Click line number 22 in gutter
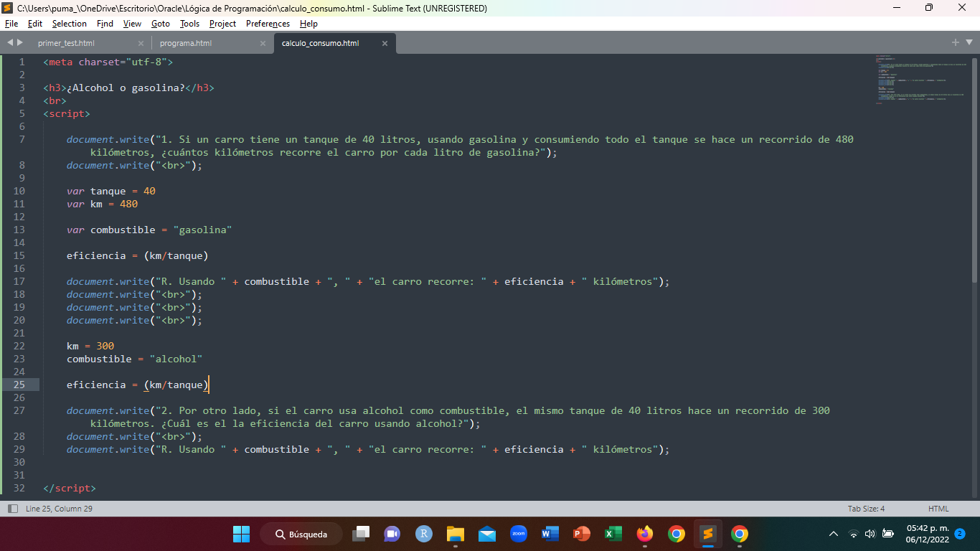The height and width of the screenshot is (551, 980). point(19,346)
